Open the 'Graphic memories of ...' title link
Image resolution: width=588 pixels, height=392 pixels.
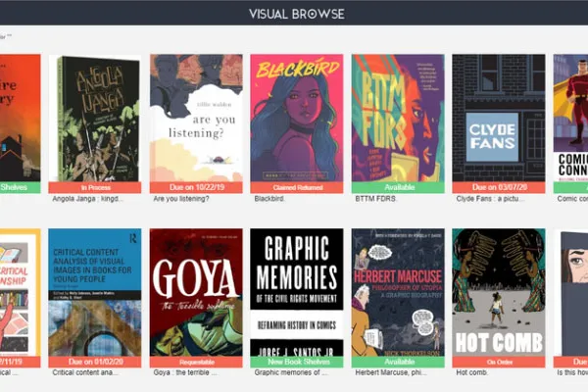point(291,372)
